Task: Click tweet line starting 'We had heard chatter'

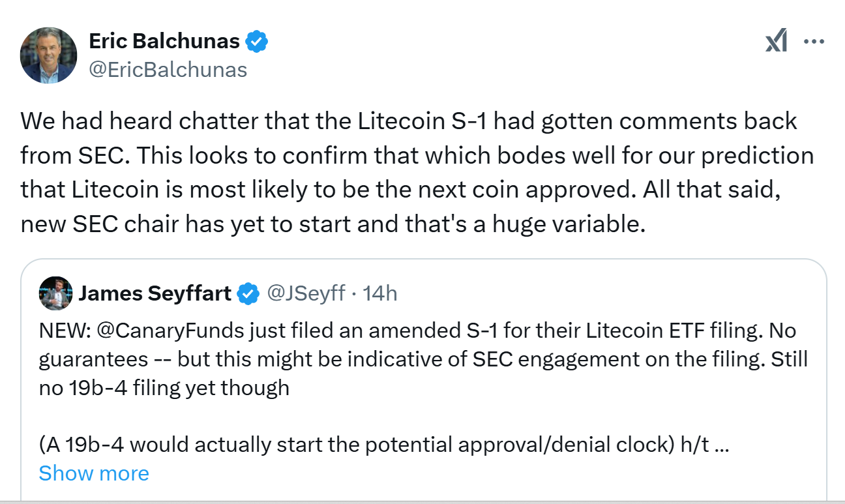Action: 409,121
